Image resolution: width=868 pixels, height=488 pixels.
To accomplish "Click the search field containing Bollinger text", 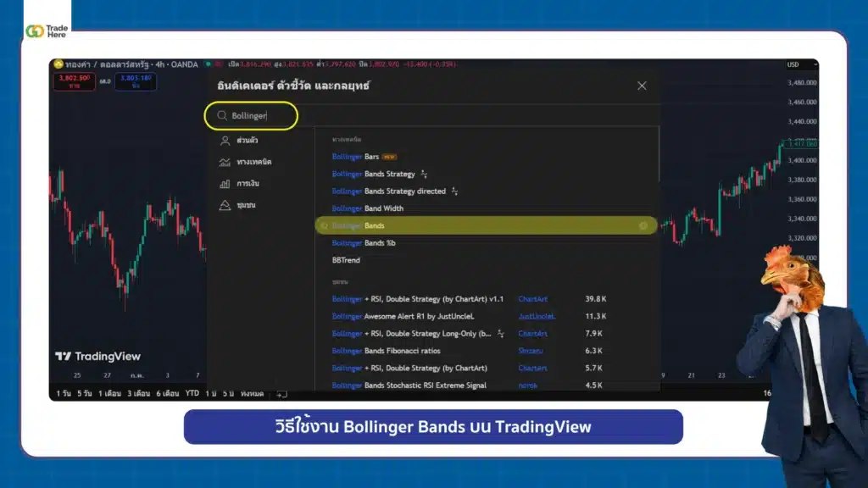I will tap(254, 115).
